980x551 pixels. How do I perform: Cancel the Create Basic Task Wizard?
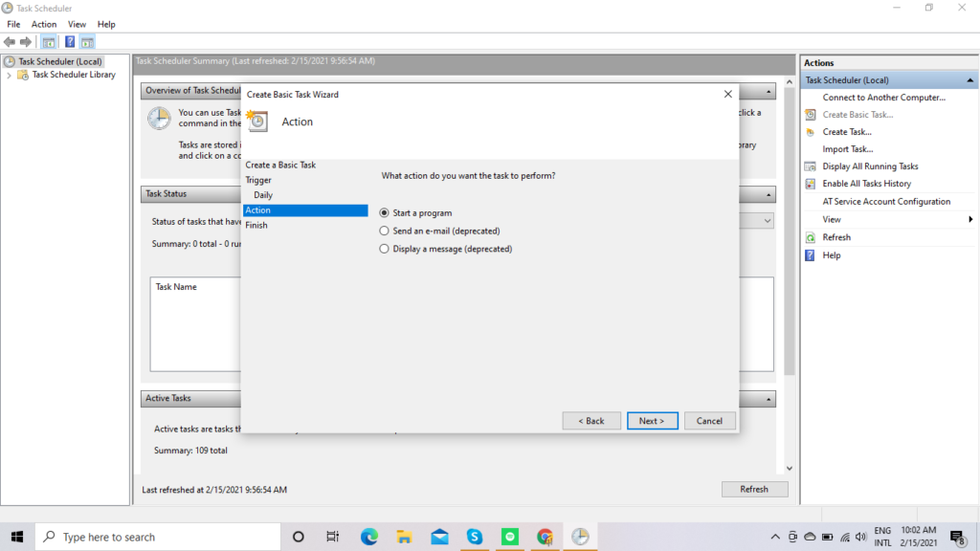pyautogui.click(x=709, y=421)
